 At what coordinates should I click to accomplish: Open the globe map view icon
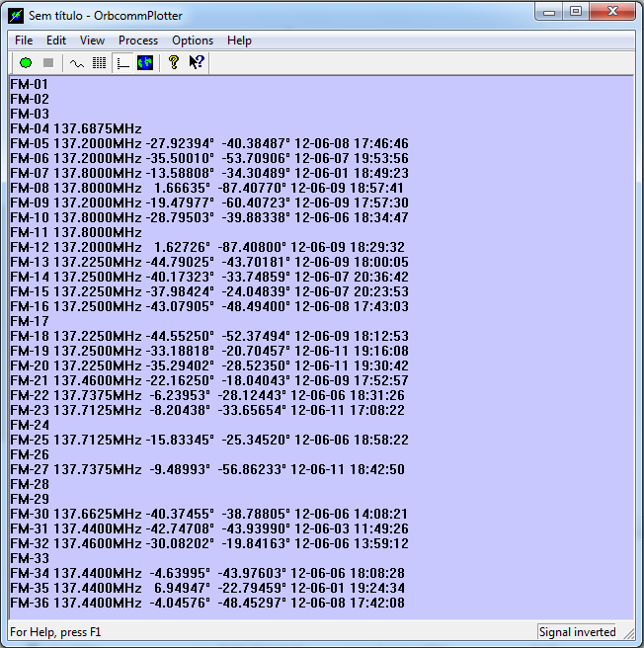tap(145, 63)
